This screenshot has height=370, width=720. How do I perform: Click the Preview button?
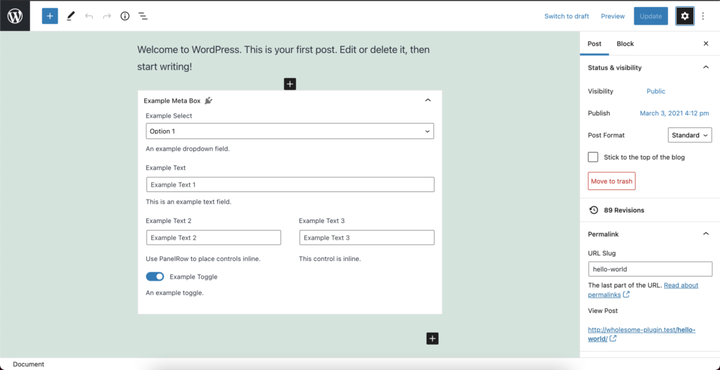pos(613,16)
